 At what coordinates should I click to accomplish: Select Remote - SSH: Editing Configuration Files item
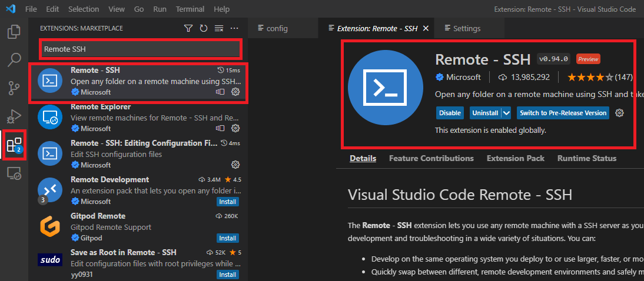coord(138,154)
